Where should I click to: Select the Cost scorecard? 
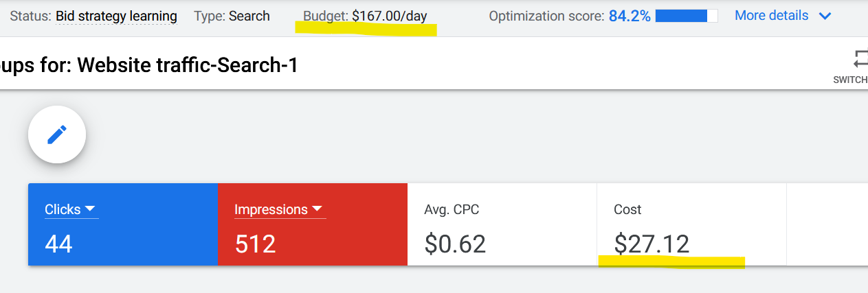pos(691,224)
